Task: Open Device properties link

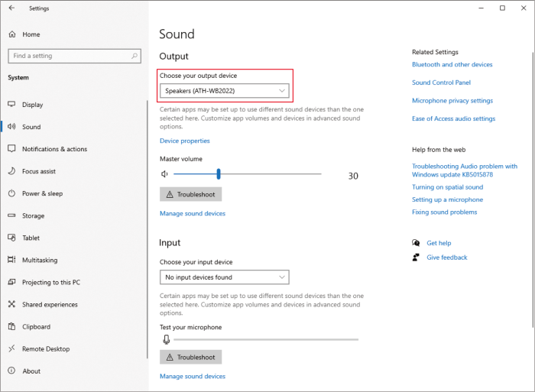Action: [185, 141]
